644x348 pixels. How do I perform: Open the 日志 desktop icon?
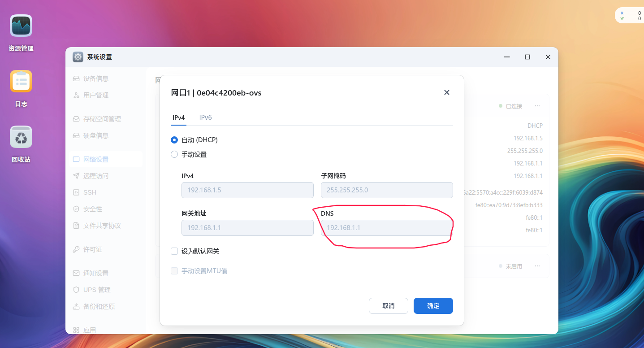point(21,82)
